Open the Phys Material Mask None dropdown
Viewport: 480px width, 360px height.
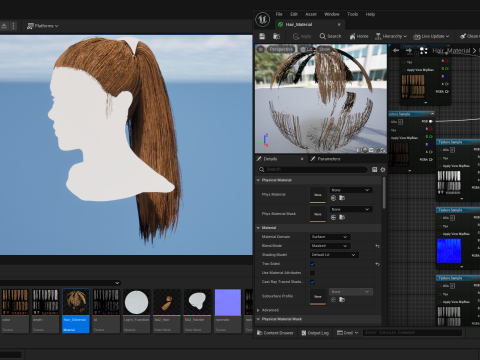[x=351, y=209]
